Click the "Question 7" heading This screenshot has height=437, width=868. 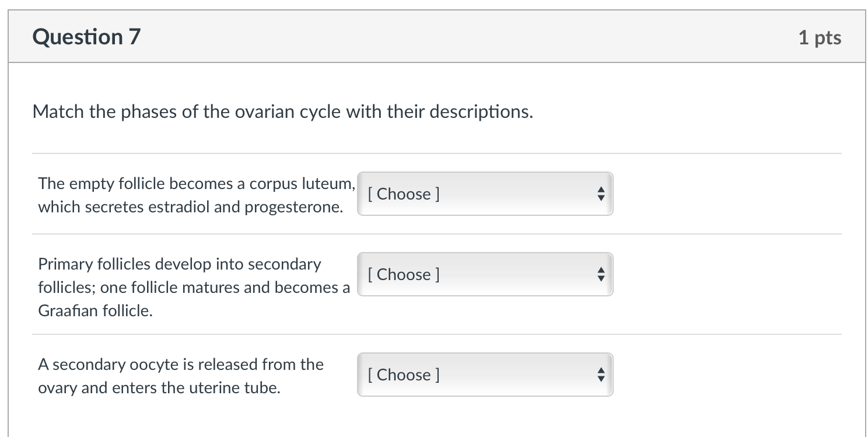(x=87, y=37)
